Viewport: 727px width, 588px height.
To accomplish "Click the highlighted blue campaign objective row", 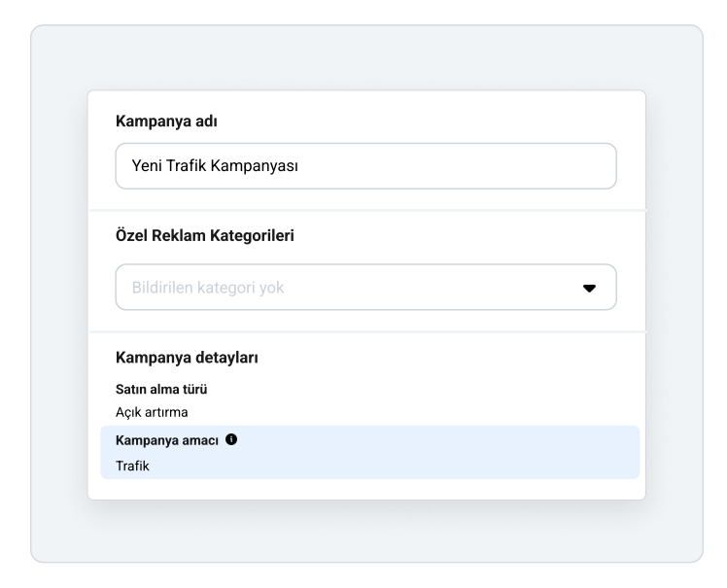I will coord(370,452).
